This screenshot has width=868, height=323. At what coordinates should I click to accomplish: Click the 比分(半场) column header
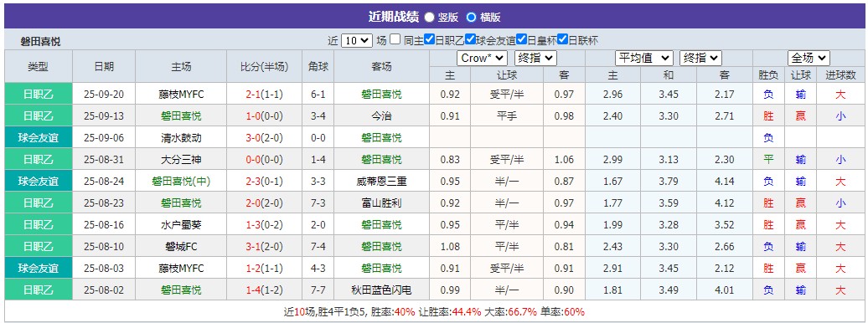point(265,67)
